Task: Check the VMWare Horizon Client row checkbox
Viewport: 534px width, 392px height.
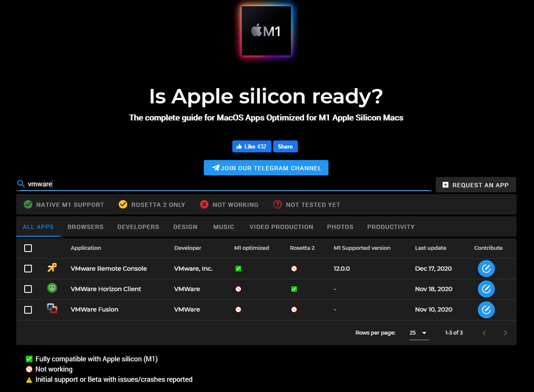Action: click(28, 289)
